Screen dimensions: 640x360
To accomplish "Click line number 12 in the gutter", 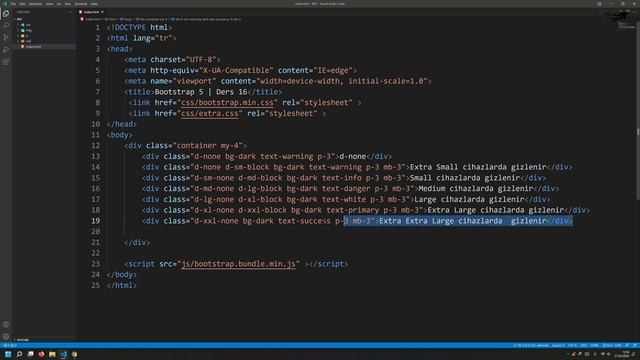I will (95, 145).
